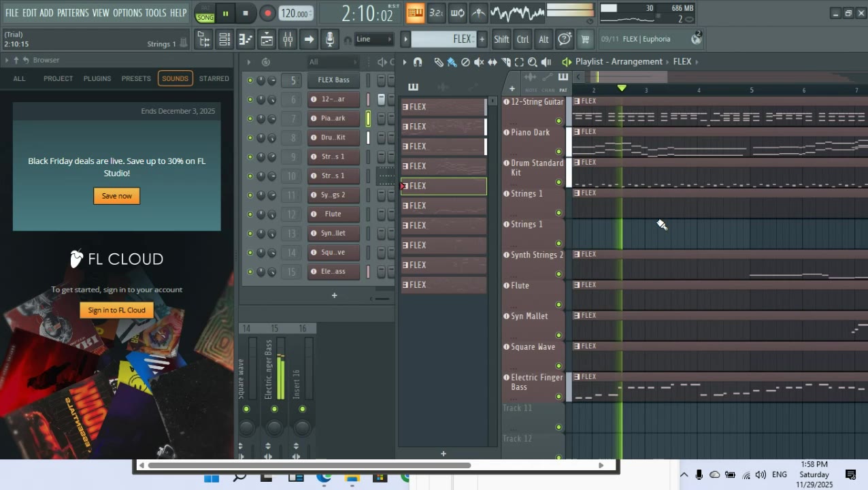Image resolution: width=868 pixels, height=490 pixels.
Task: Stop playback with the stop button
Action: click(x=246, y=13)
